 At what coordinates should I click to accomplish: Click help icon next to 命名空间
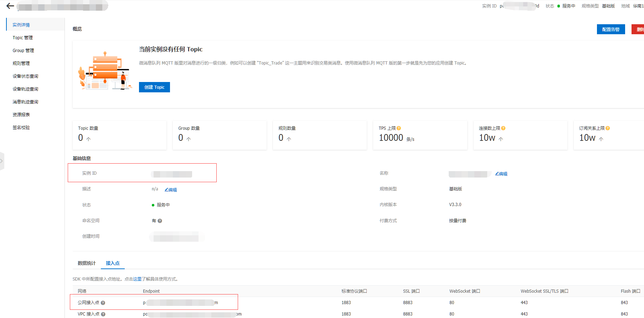click(x=160, y=221)
